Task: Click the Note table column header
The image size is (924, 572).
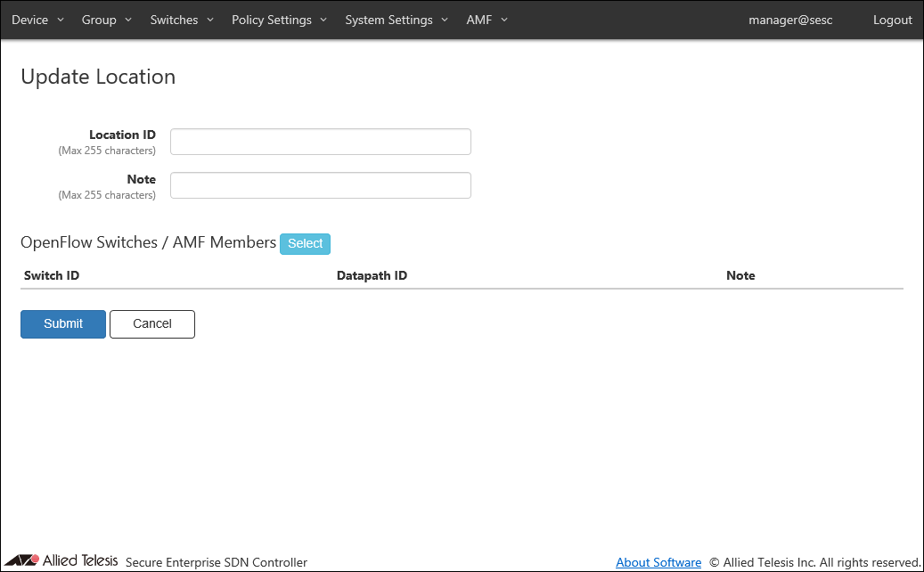Action: pyautogui.click(x=740, y=275)
